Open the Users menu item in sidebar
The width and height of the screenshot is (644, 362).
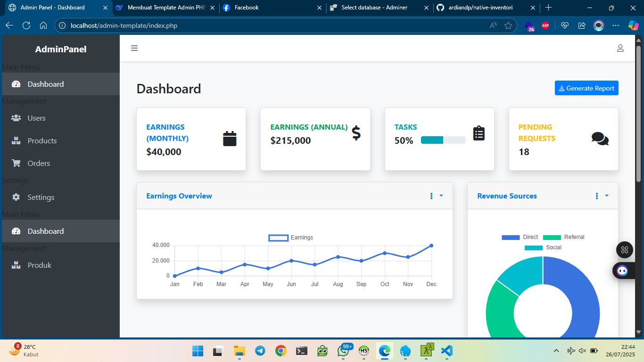tap(61, 118)
